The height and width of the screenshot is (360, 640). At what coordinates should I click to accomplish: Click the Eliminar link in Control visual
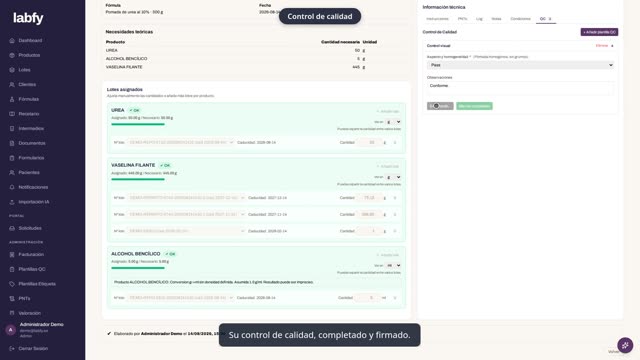pos(602,46)
